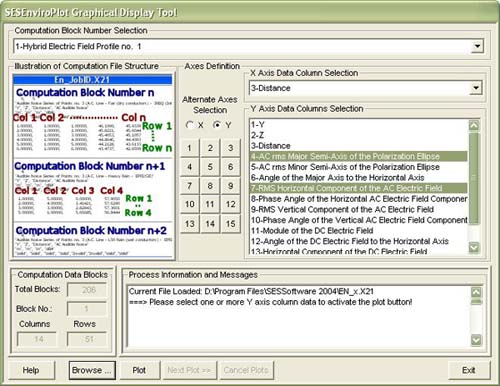Toggle '4-AC rms Major Semi-Axis' list item
Viewport: 500px width, 386px height.
359,156
